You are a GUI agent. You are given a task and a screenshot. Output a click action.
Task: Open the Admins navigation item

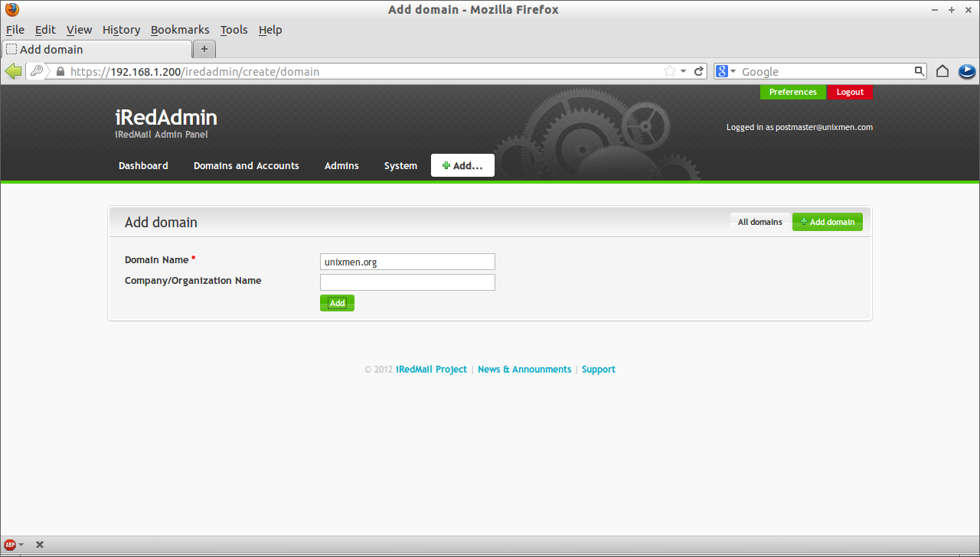[x=341, y=165]
